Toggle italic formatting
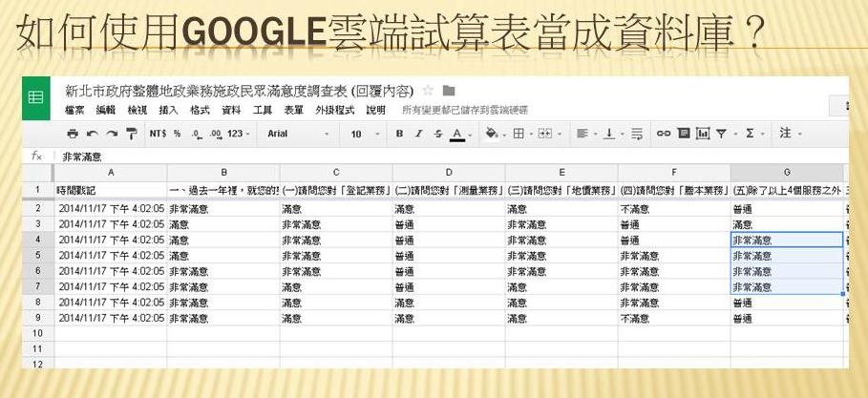 419,134
